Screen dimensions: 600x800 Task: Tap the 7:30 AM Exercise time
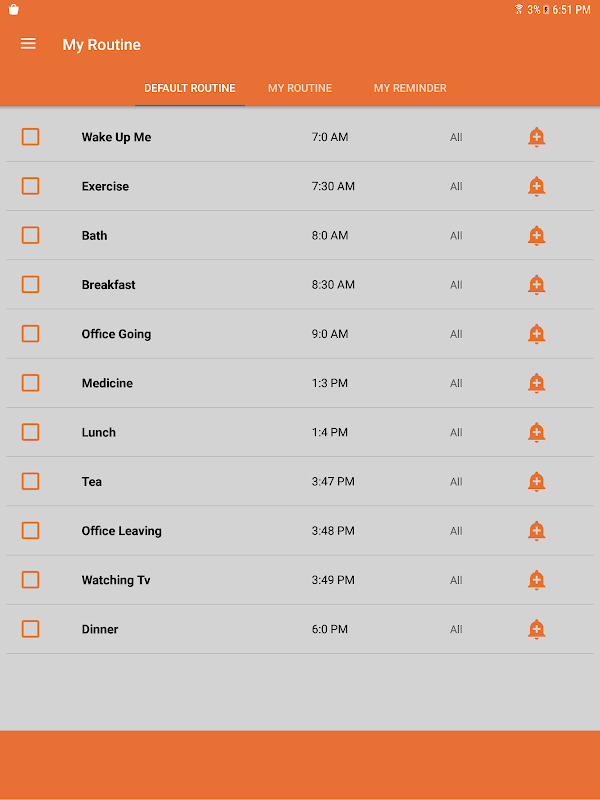[333, 186]
